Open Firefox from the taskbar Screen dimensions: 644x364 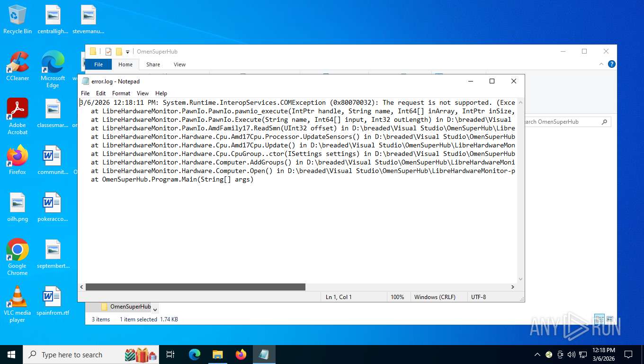pyautogui.click(x=241, y=355)
